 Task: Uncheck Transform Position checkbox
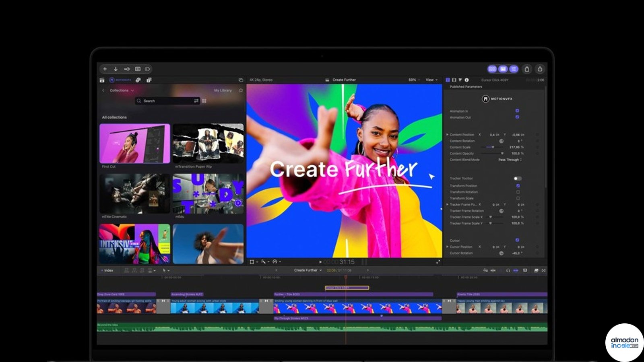[518, 186]
